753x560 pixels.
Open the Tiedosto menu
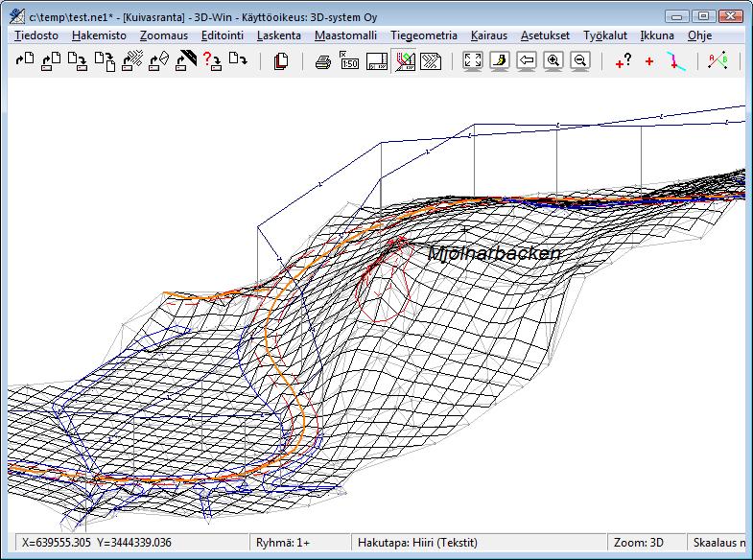tap(36, 35)
